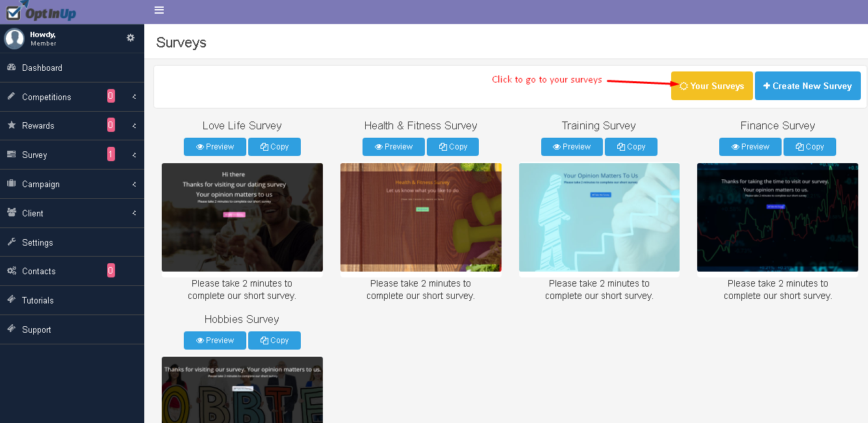
Task: Copy the Love Life Survey
Action: pyautogui.click(x=274, y=147)
